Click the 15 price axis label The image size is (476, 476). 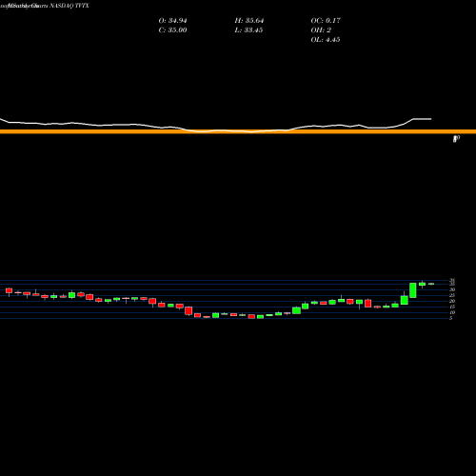[452, 307]
